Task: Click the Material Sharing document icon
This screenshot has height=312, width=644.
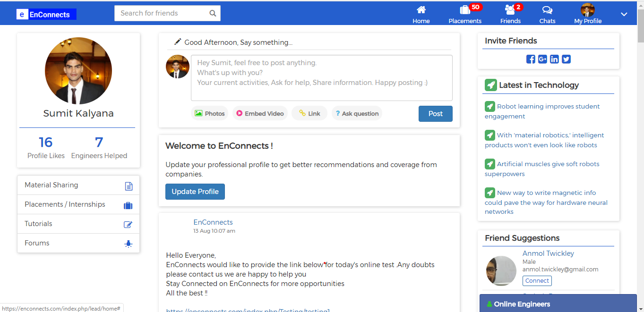Action: (129, 186)
